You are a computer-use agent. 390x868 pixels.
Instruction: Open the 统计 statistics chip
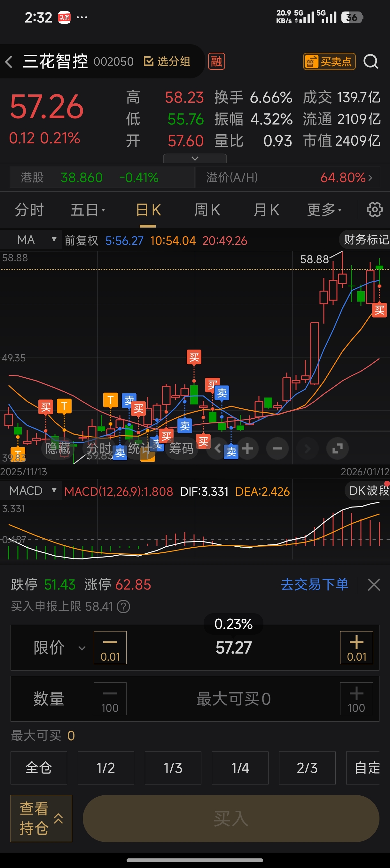click(x=140, y=448)
